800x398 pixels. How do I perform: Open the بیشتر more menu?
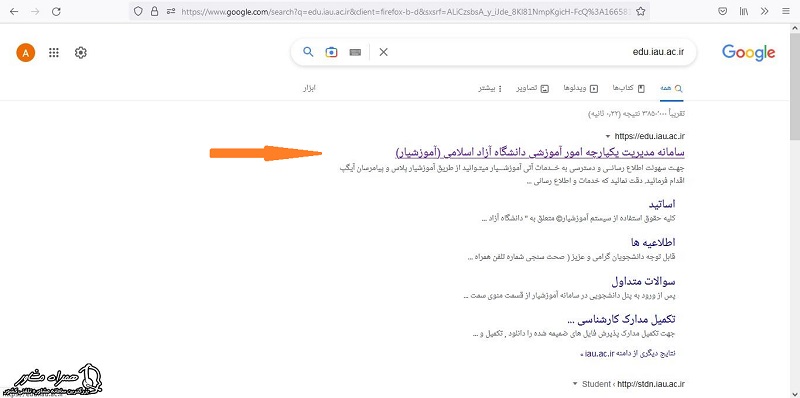(x=489, y=88)
